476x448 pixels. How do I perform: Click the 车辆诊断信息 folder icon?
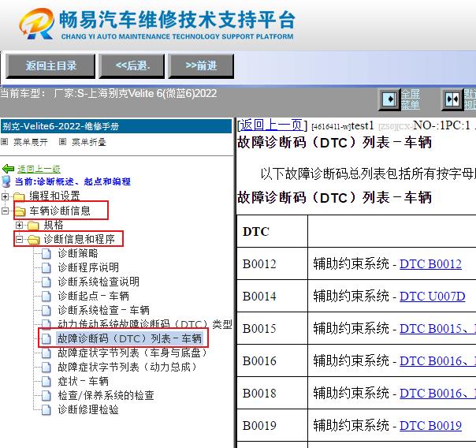click(20, 211)
